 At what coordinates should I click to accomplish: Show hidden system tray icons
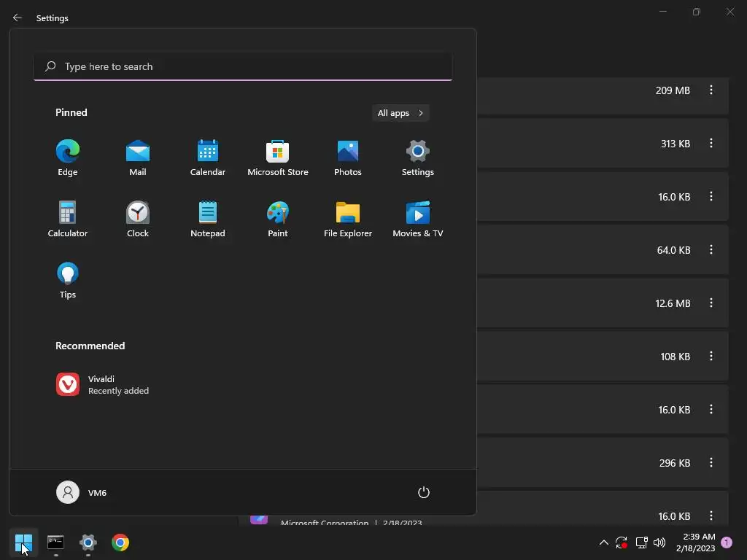pyautogui.click(x=603, y=542)
